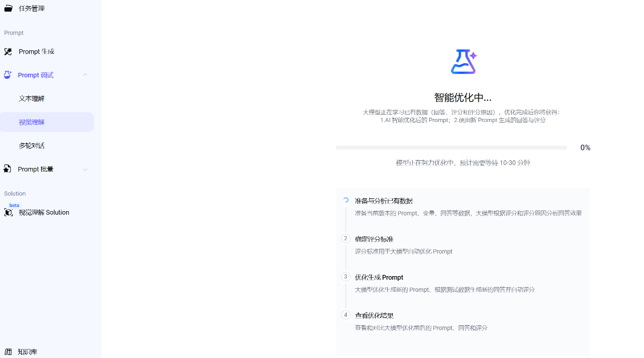The height and width of the screenshot is (358, 644).
Task: Open 视觉理解 Solution in the sidebar
Action: 44,212
